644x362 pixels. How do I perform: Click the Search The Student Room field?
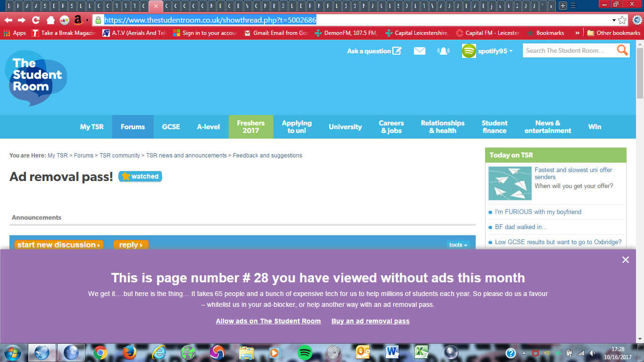pyautogui.click(x=568, y=50)
